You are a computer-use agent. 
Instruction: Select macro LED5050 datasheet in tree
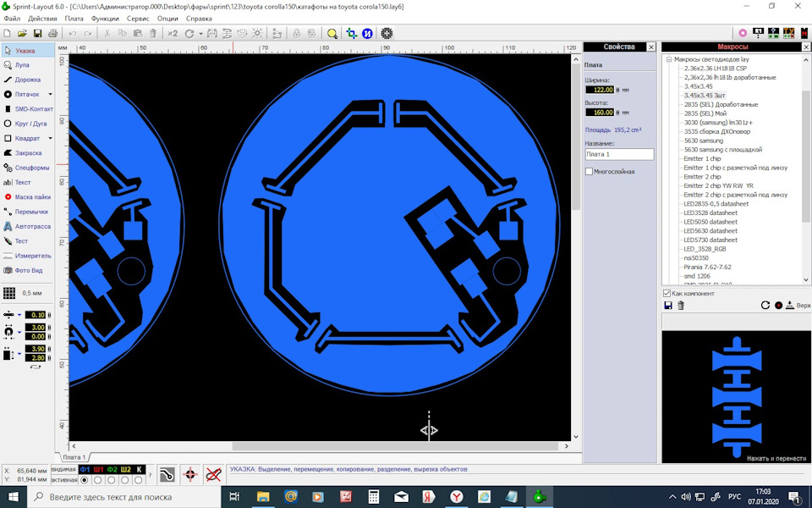coord(710,222)
